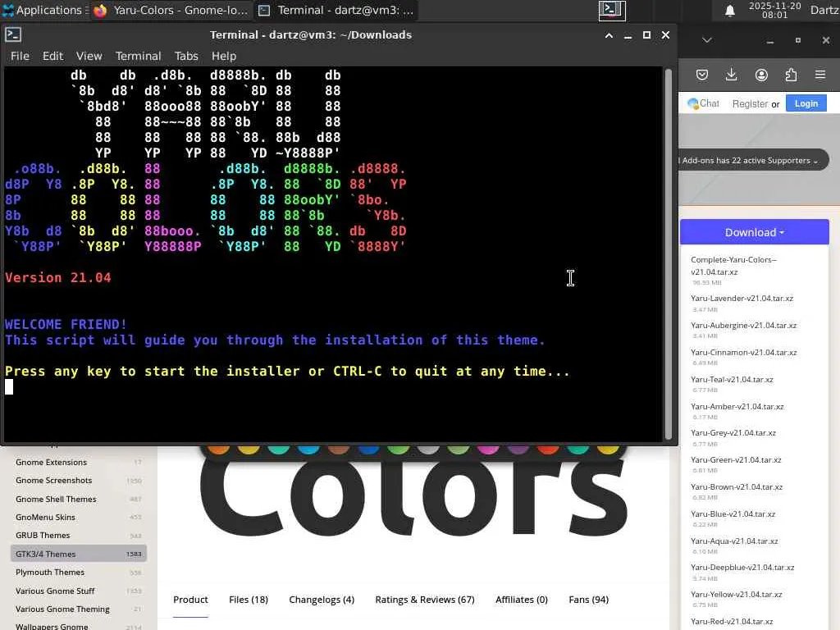The height and width of the screenshot is (630, 840).
Task: Click the terminal workspace switcher icon
Action: [x=612, y=10]
